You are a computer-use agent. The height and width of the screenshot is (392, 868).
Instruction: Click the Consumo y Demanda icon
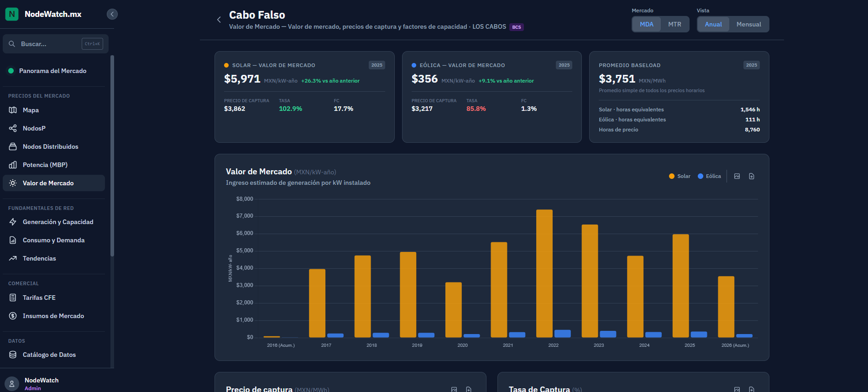coord(13,240)
